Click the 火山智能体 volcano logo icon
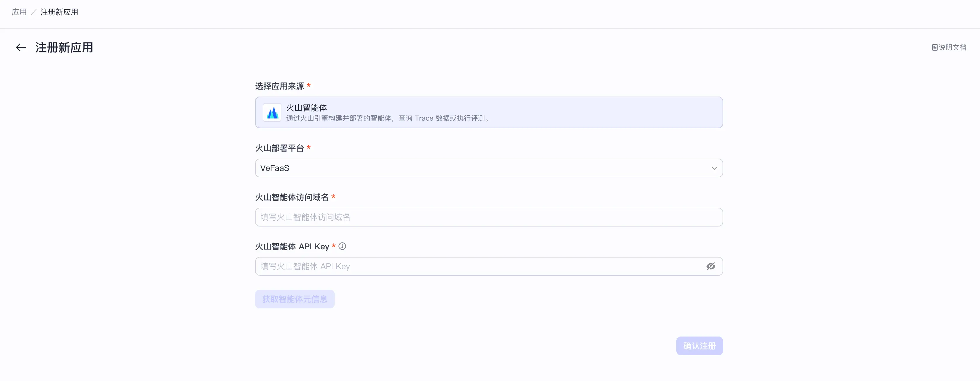980x381 pixels. [x=272, y=113]
